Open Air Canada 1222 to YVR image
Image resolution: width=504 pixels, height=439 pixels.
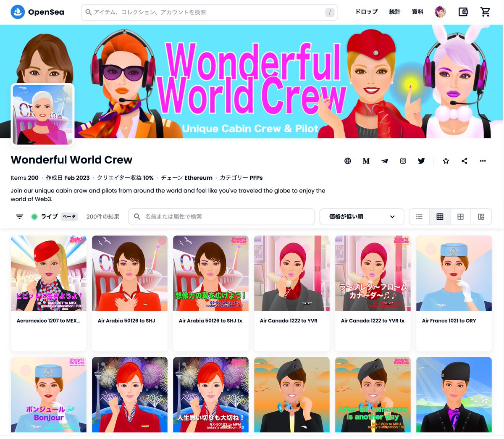pyautogui.click(x=292, y=273)
